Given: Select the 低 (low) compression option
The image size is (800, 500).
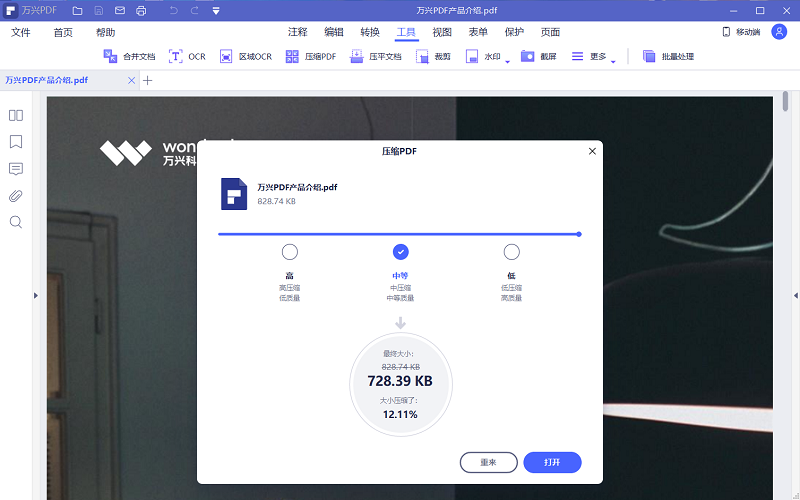Looking at the screenshot, I should point(512,252).
